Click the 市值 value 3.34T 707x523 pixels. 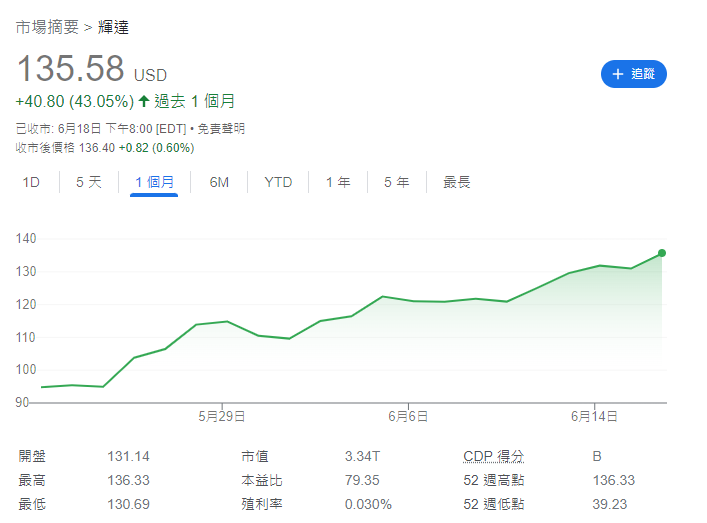click(363, 456)
